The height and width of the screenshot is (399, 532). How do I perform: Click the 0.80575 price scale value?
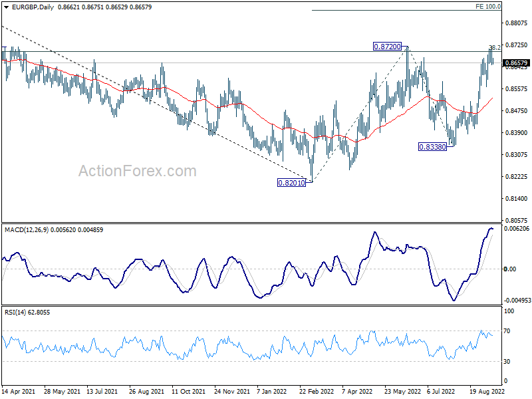[517, 220]
